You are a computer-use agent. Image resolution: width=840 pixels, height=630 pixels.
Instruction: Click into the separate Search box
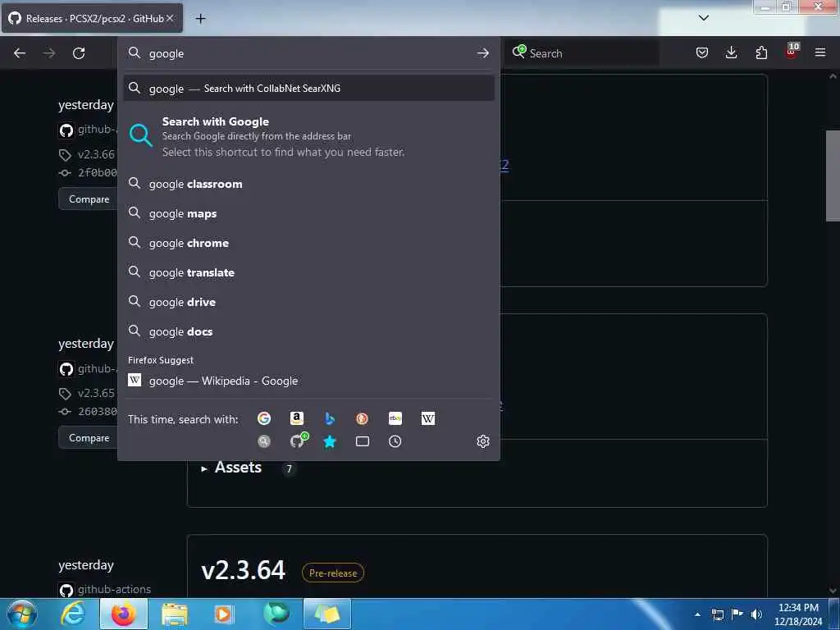click(x=582, y=53)
